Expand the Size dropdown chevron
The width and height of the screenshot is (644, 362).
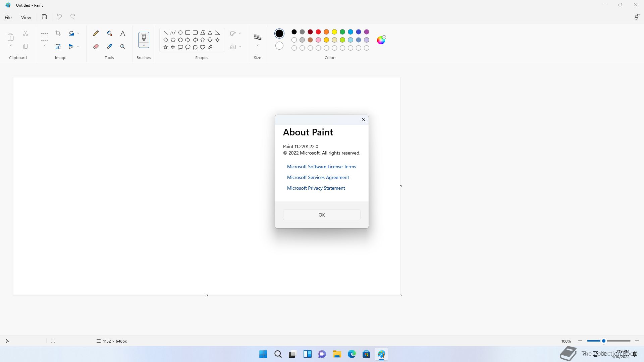click(x=258, y=46)
